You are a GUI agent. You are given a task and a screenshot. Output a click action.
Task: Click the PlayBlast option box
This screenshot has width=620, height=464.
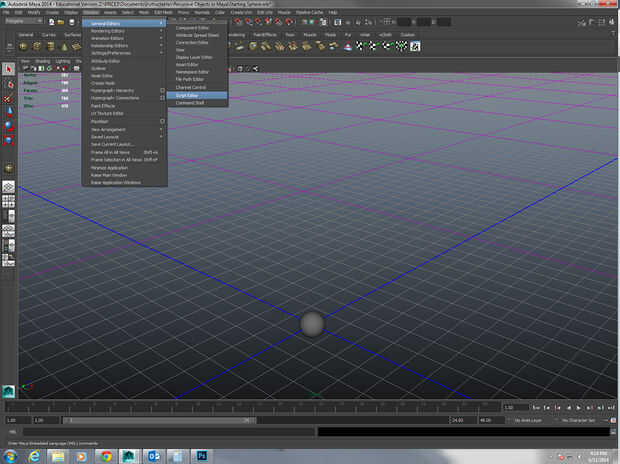coord(162,121)
